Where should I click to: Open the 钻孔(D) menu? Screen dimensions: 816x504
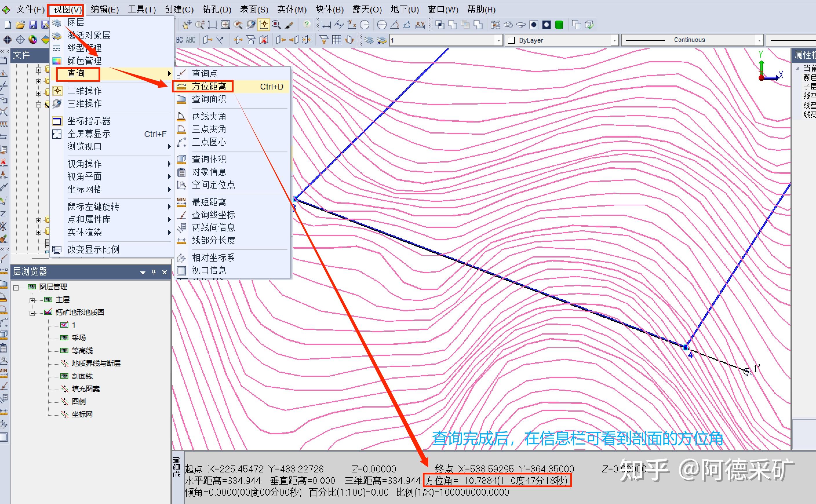click(217, 9)
